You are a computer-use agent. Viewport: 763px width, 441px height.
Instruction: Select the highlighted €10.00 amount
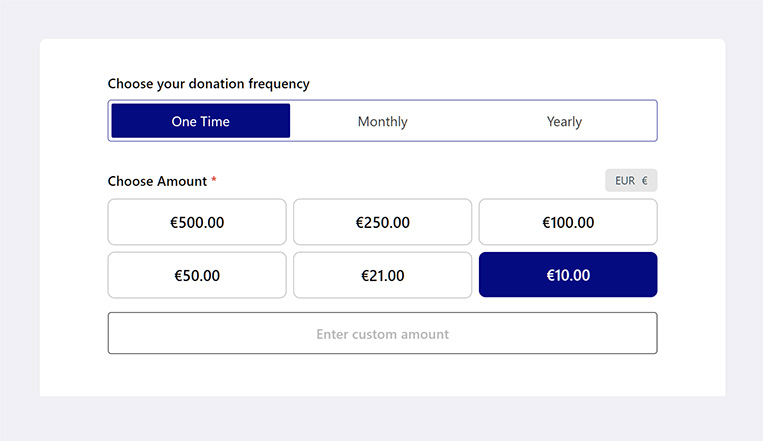568,275
